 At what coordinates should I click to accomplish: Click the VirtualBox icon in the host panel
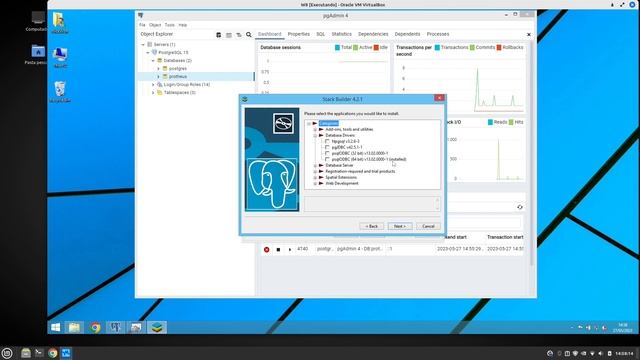point(66,353)
